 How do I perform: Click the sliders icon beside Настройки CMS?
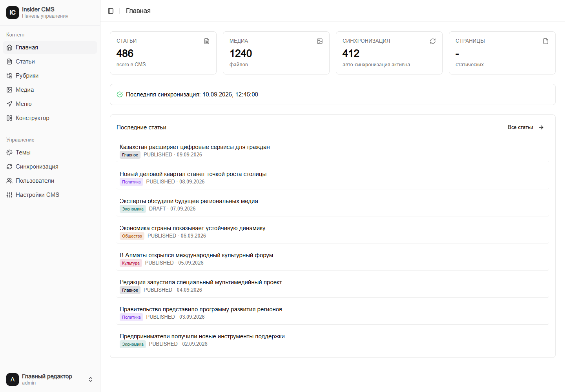[9, 195]
